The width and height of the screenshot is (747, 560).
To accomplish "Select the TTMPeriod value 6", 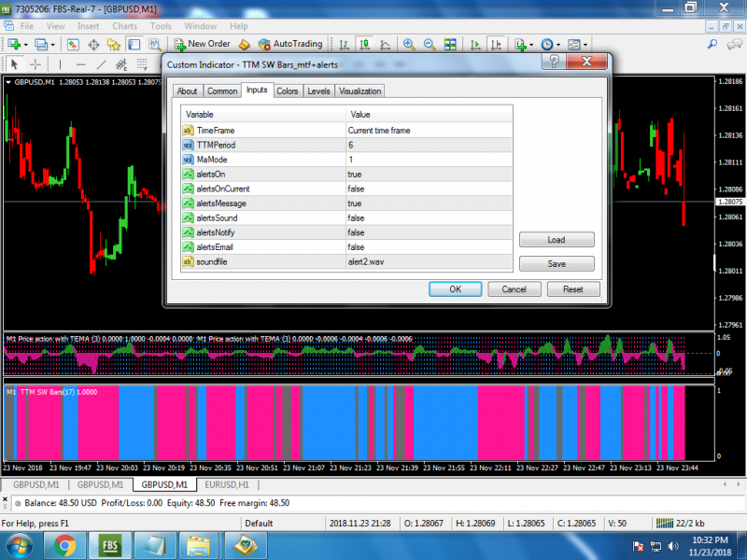I will (429, 146).
